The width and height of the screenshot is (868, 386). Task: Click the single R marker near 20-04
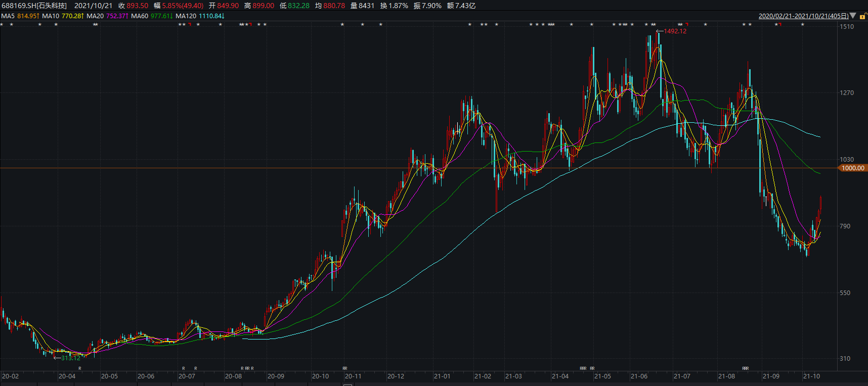click(x=80, y=368)
